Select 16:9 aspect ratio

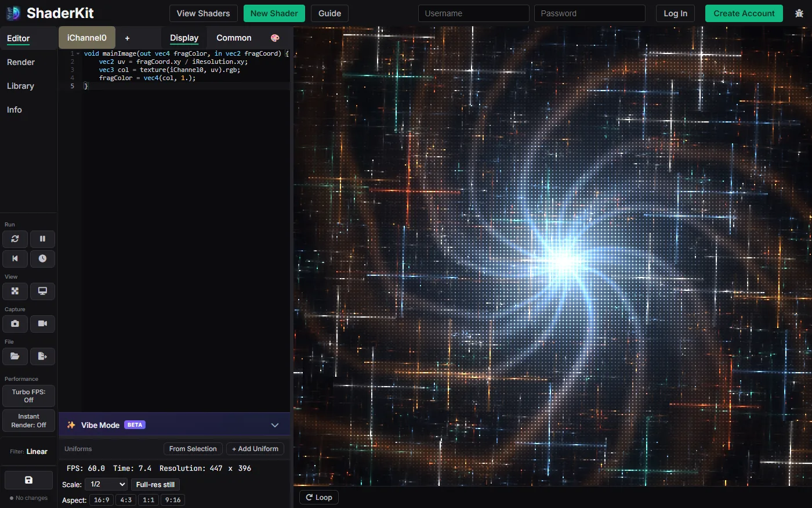101,500
